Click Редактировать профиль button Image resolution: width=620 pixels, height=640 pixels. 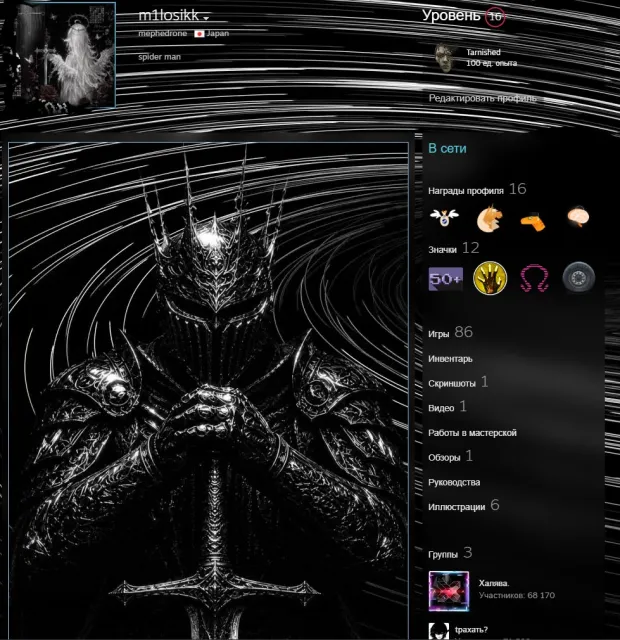(482, 98)
